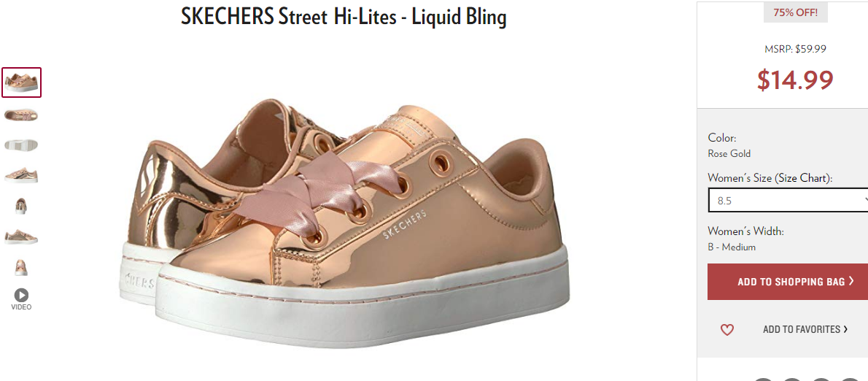View the seventh front-view thumbnail
The image size is (868, 381).
[21, 267]
